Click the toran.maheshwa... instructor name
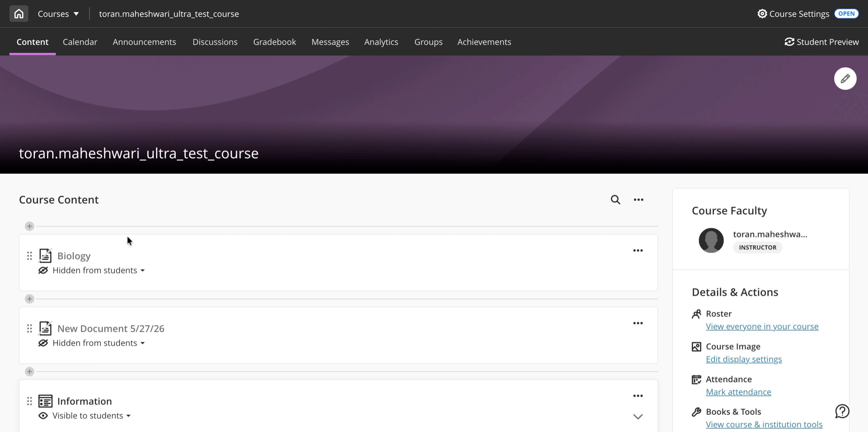The width and height of the screenshot is (868, 432). [770, 234]
